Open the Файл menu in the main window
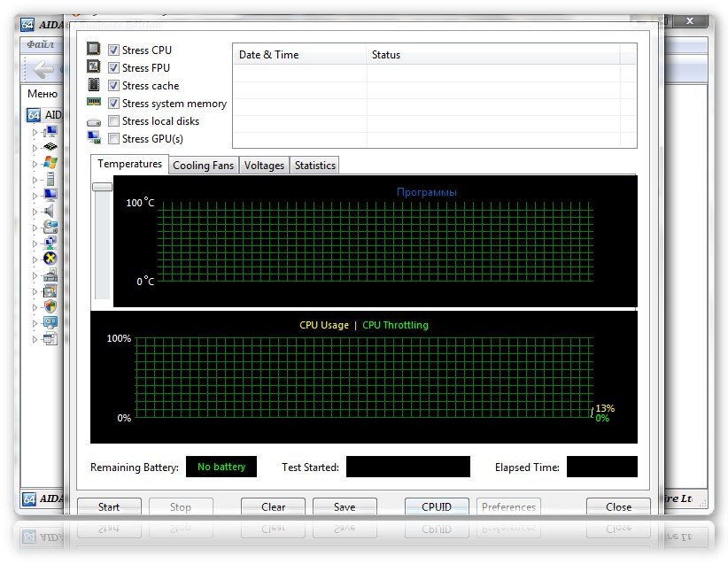 point(41,44)
